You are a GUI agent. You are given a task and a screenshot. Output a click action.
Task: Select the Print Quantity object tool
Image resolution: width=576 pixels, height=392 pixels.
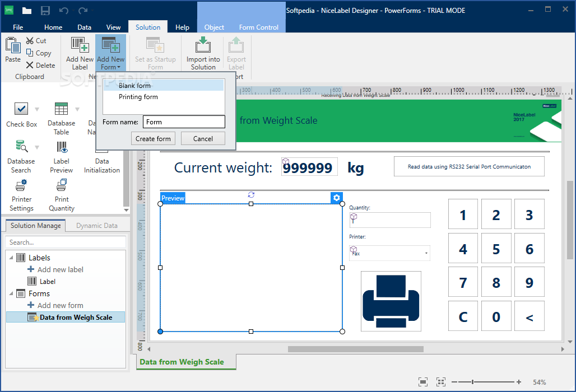coord(61,195)
